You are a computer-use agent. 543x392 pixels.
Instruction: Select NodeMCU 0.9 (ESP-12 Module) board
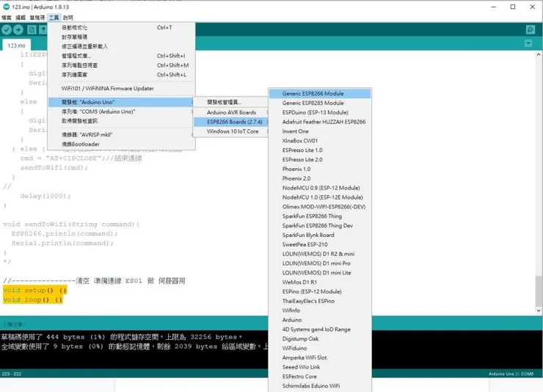[x=320, y=188]
